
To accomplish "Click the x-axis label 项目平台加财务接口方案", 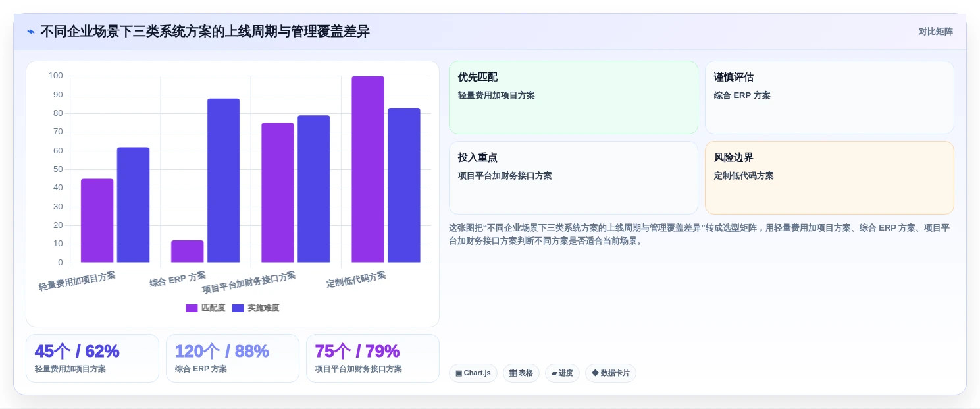I will click(x=249, y=283).
